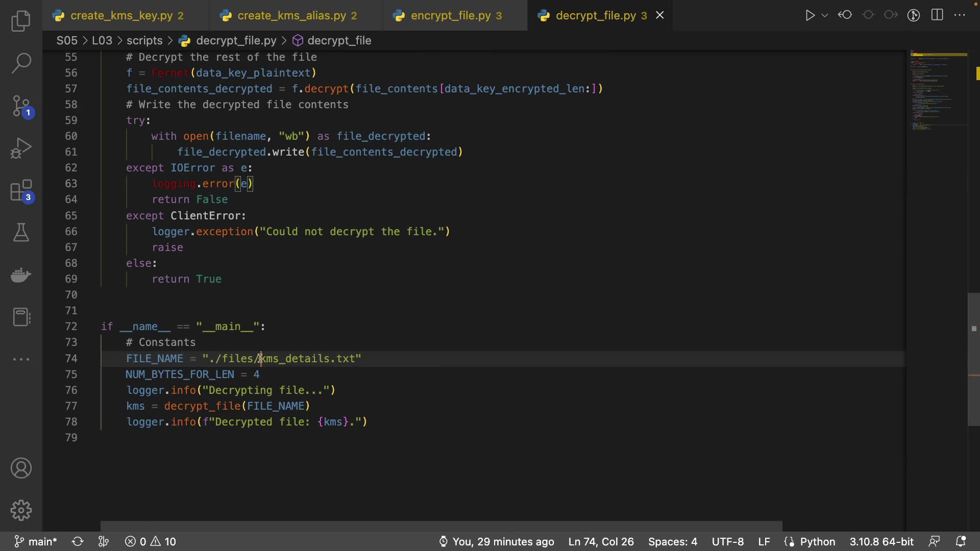Switch to create_kms_key.py tab

tap(121, 16)
